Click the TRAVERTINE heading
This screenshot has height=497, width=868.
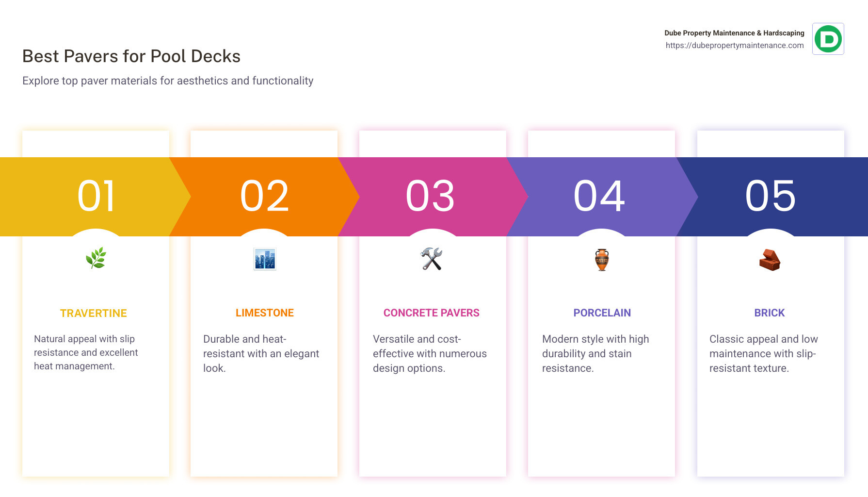coord(94,314)
